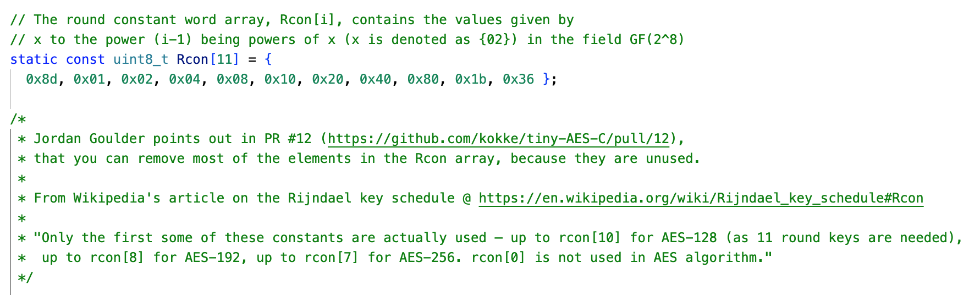Click the name 'Jordan Goulder' in comment
The height and width of the screenshot is (295, 980).
pos(89,139)
